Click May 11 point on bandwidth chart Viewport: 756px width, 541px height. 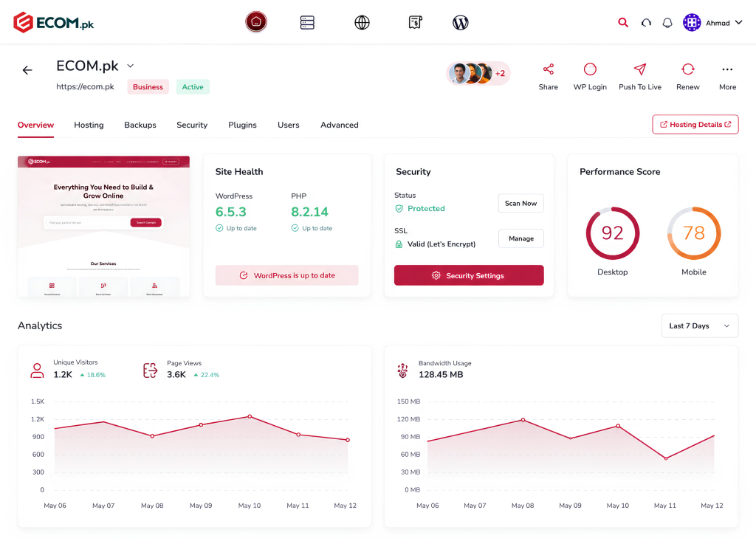click(666, 458)
